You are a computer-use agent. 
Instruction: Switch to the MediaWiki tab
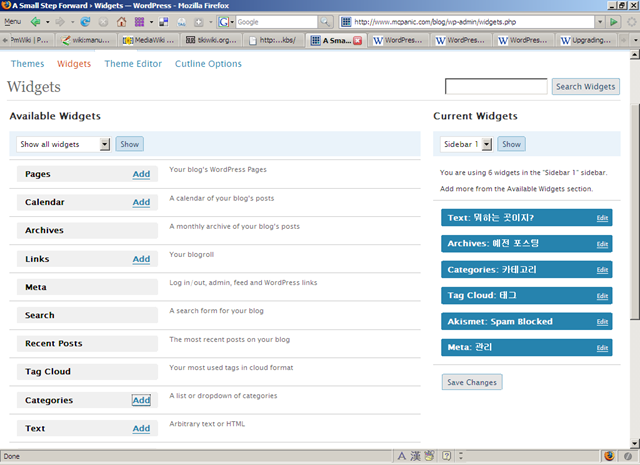[x=148, y=40]
